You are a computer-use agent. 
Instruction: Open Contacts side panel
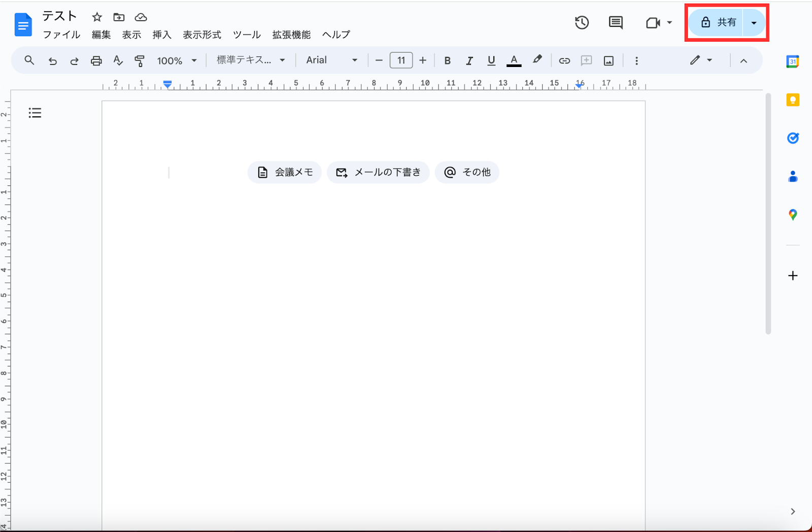pos(793,177)
